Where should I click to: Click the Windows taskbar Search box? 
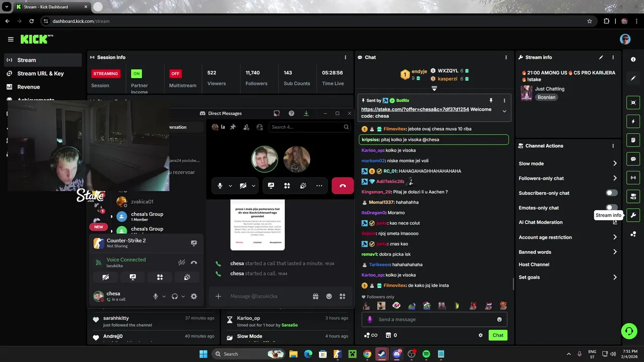point(249,354)
